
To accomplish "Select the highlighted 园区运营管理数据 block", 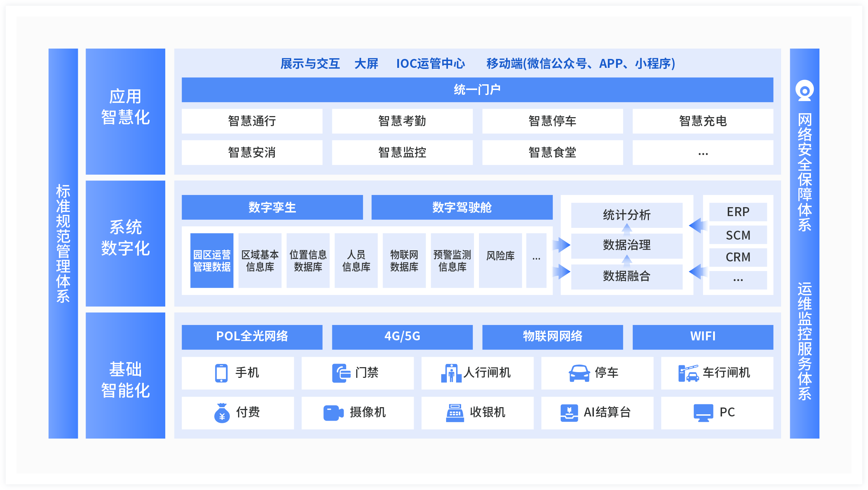I will (x=212, y=260).
